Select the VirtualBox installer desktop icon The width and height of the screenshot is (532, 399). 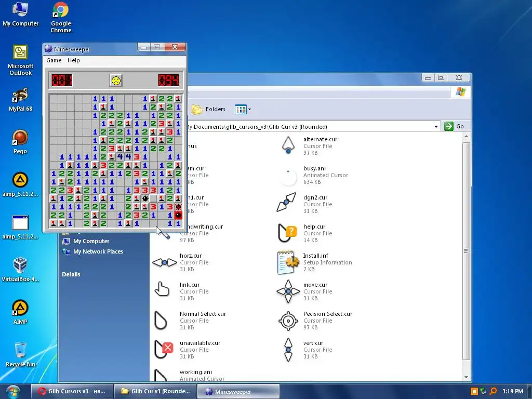pyautogui.click(x=20, y=270)
